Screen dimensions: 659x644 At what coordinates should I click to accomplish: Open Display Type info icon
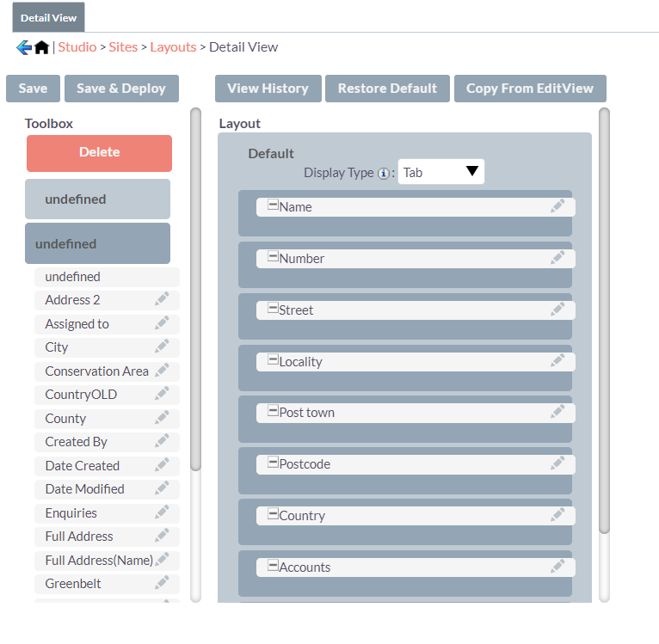tap(384, 174)
